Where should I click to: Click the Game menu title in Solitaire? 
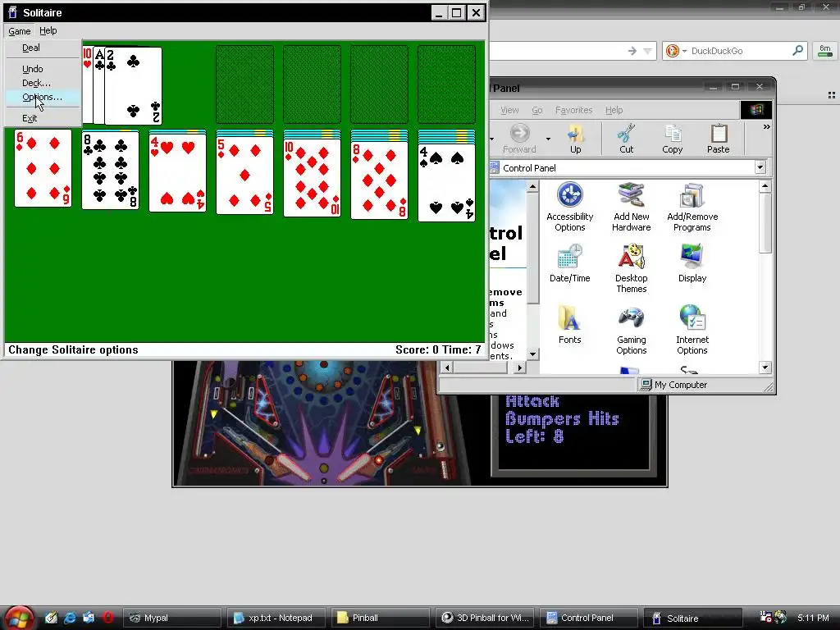tap(20, 31)
